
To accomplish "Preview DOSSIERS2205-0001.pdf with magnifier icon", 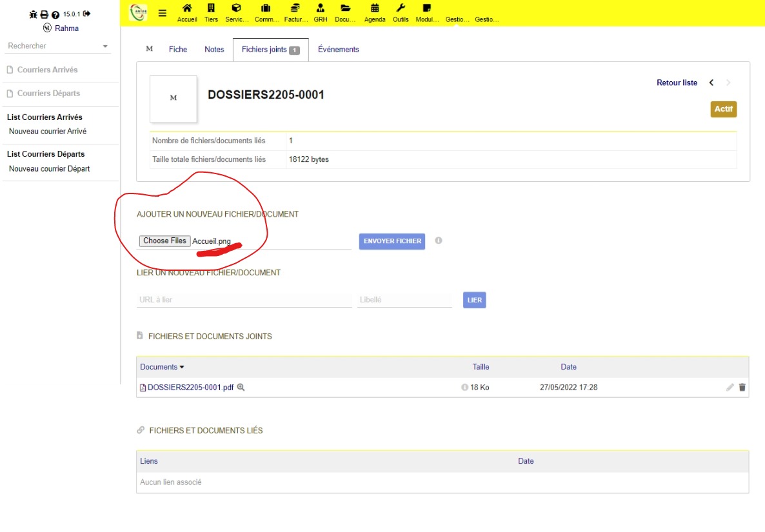I will pyautogui.click(x=241, y=387).
